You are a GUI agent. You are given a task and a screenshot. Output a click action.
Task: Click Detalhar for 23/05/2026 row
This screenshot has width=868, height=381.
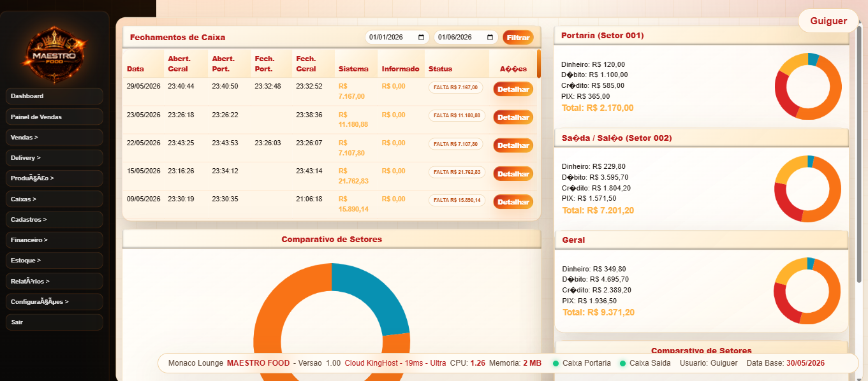tap(513, 117)
